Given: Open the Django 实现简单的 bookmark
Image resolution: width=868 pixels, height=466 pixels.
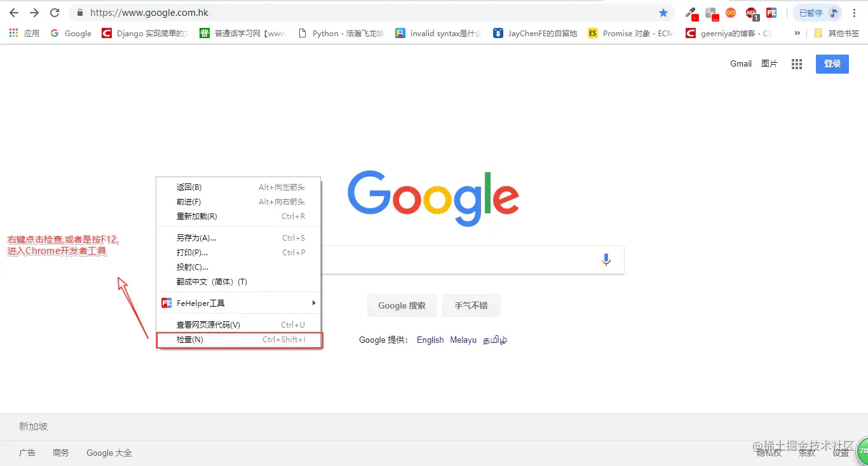Looking at the screenshot, I should point(145,33).
